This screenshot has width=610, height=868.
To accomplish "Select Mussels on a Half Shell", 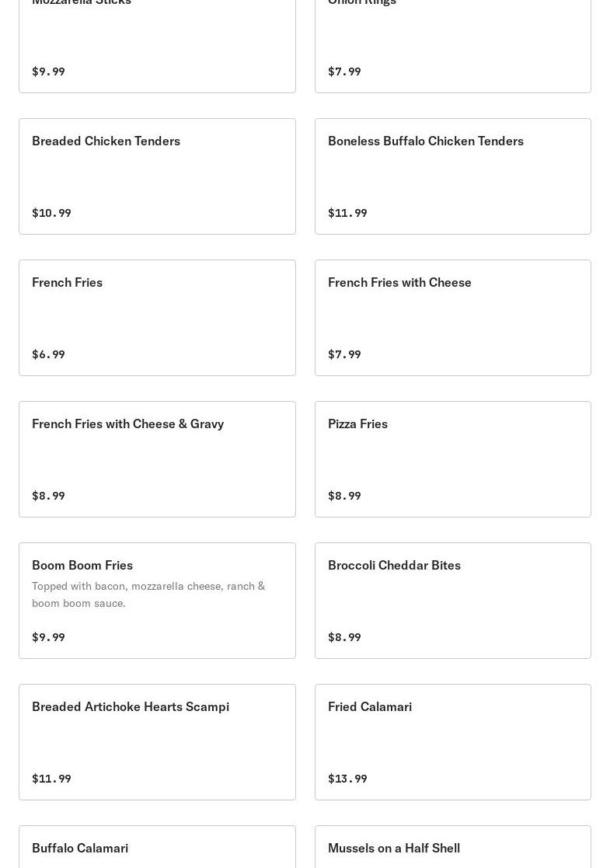I will [452, 848].
